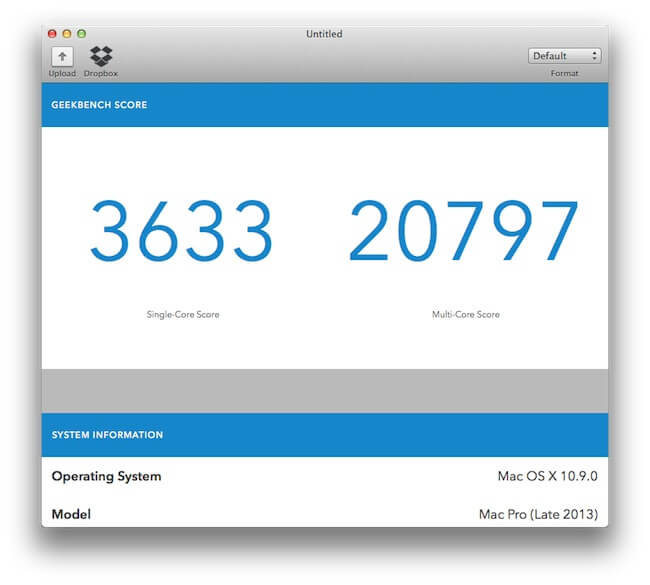Viewport: 650px width, 585px height.
Task: Click the Mac Pro (Late 2013) value
Action: [538, 515]
